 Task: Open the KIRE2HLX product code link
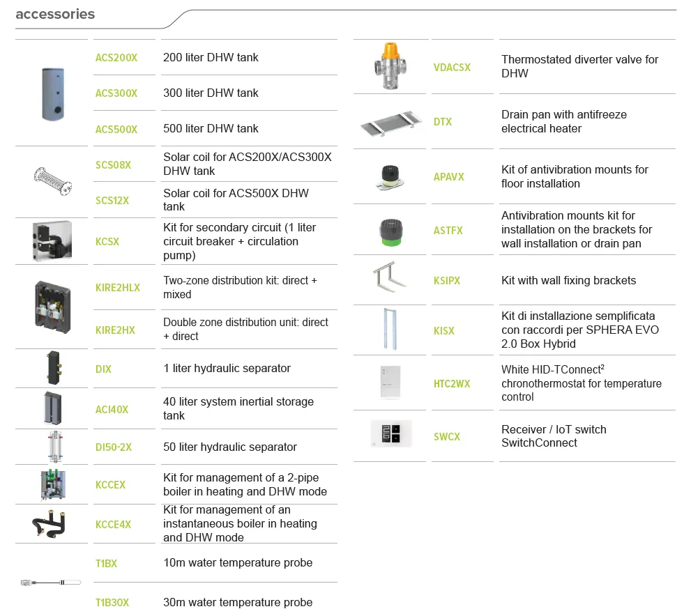point(118,288)
